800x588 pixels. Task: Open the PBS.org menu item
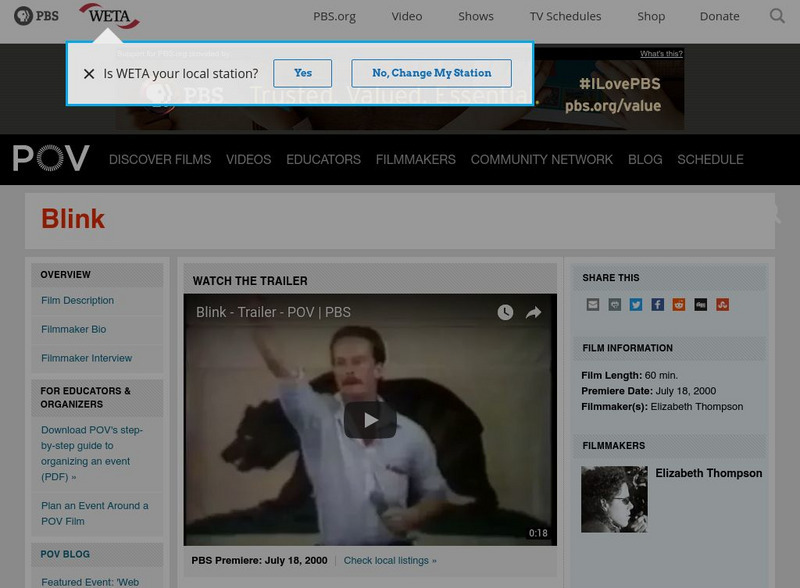334,16
